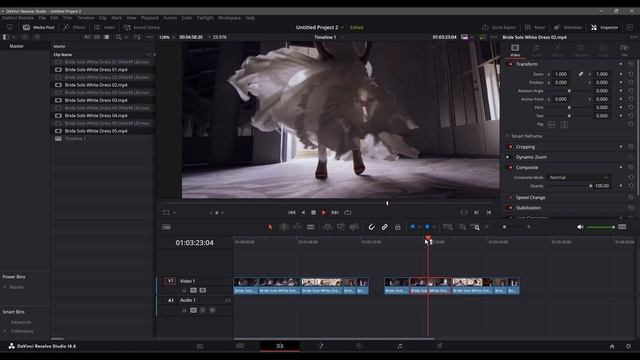This screenshot has width=640, height=360.
Task: Click the Opacity 100.00 value field
Action: (602, 186)
